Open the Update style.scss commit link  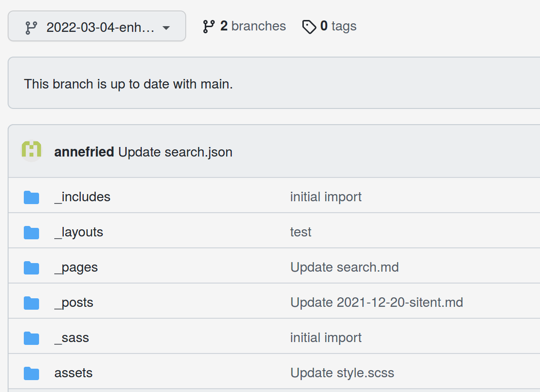342,373
